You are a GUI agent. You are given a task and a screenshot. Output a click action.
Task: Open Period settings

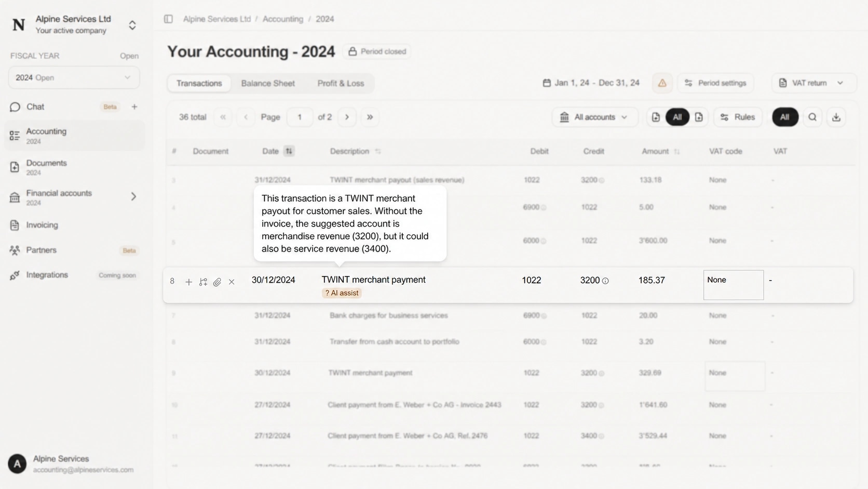pos(715,83)
